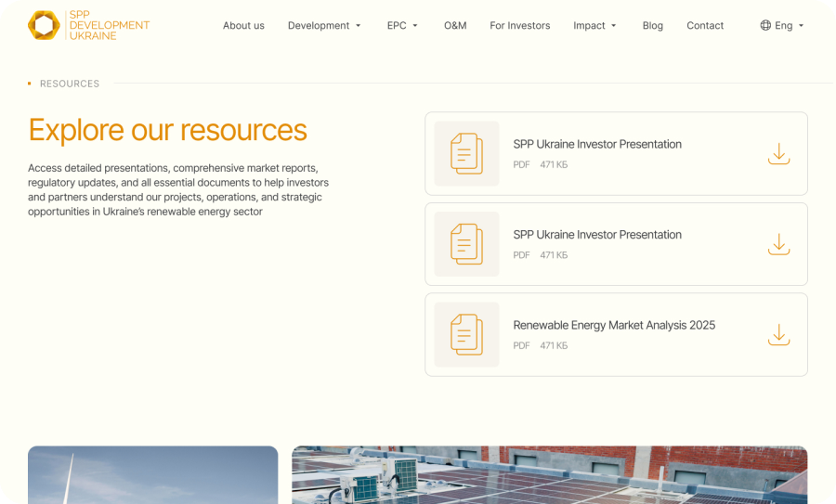Click the RESOURCES section label
836x504 pixels.
(70, 84)
